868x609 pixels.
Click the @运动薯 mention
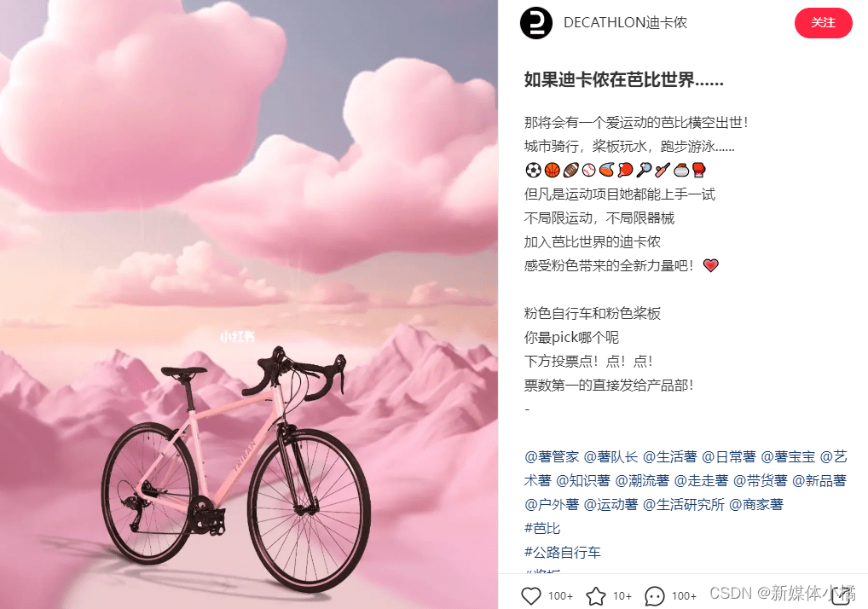[x=610, y=504]
